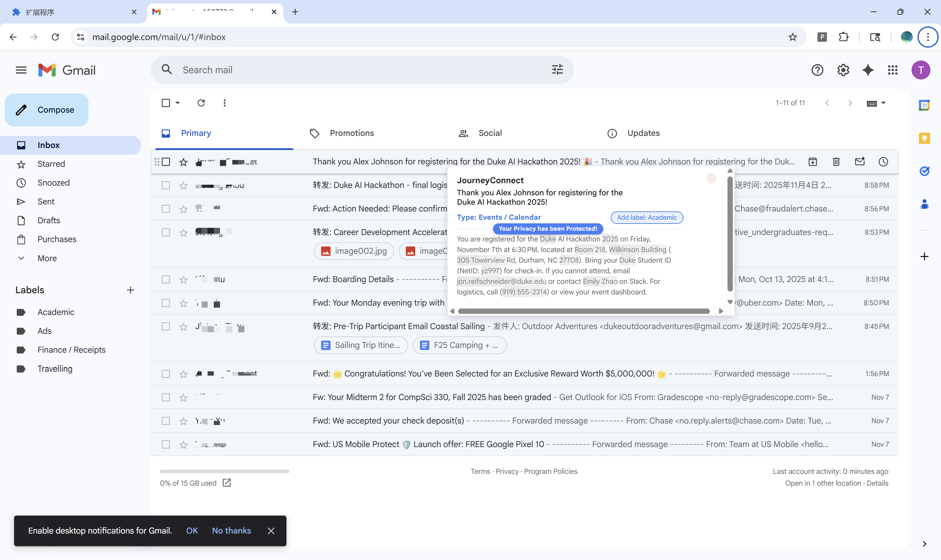Open the Updates tab

(x=643, y=133)
